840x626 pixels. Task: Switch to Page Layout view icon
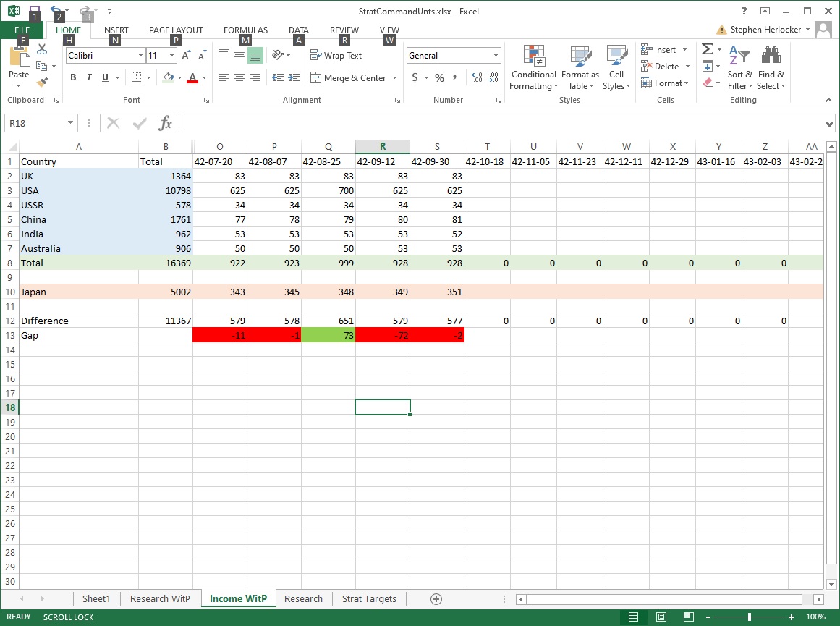[x=661, y=617]
